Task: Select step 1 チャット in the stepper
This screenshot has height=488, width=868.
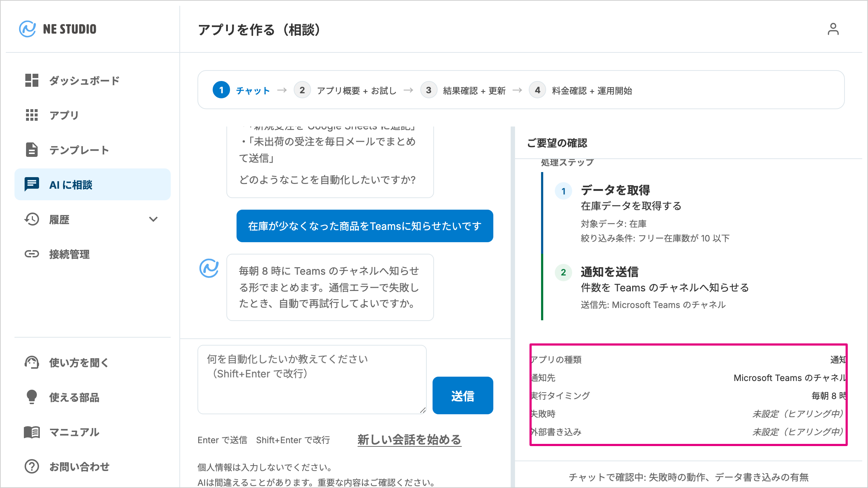Action: 242,90
